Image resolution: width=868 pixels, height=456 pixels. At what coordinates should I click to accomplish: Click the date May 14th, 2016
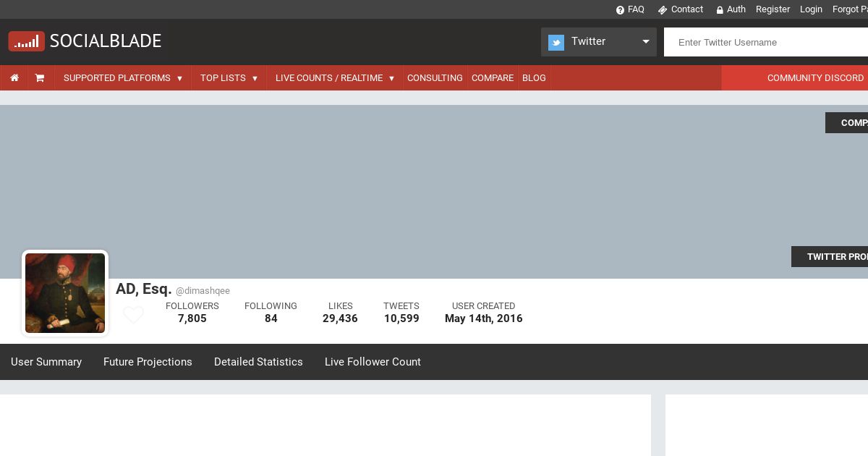coord(484,318)
